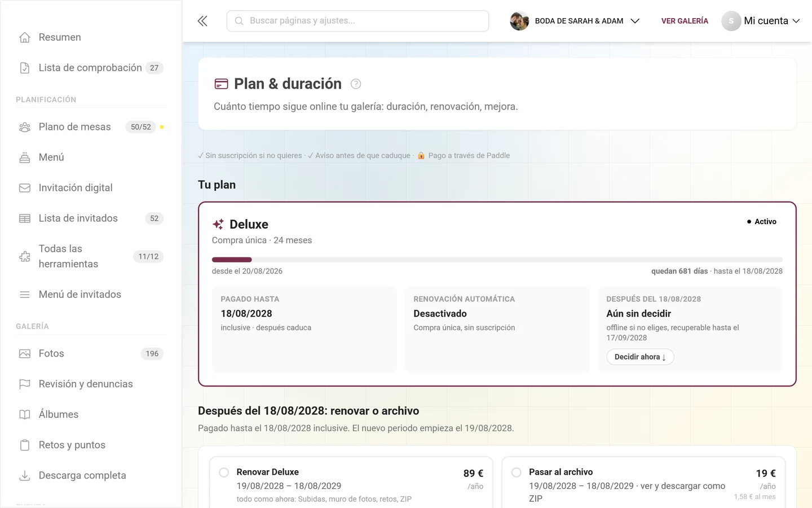Screen dimensions: 812x508
Task: Focus the Buscar páginas y ajustes search field
Action: pyautogui.click(x=358, y=21)
